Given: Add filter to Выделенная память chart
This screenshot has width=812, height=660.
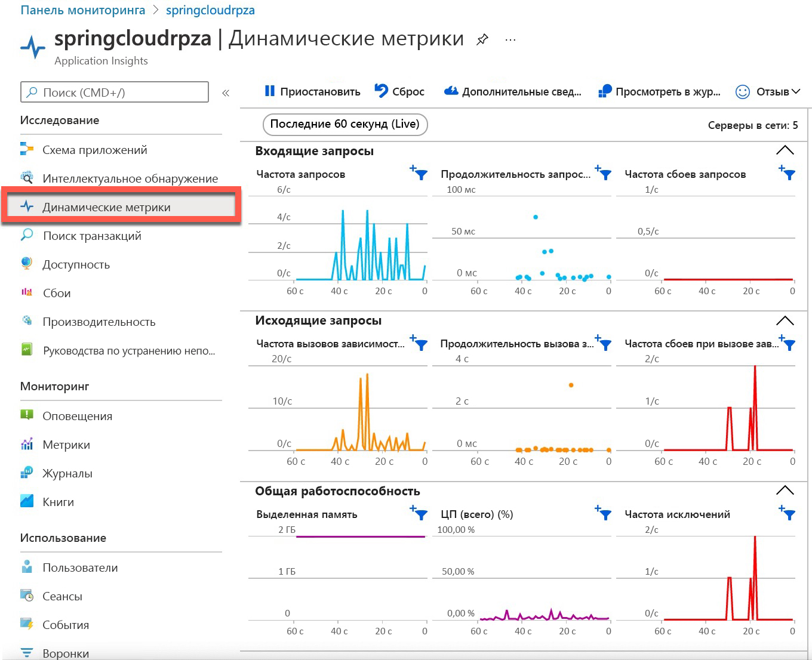Looking at the screenshot, I should [x=419, y=513].
